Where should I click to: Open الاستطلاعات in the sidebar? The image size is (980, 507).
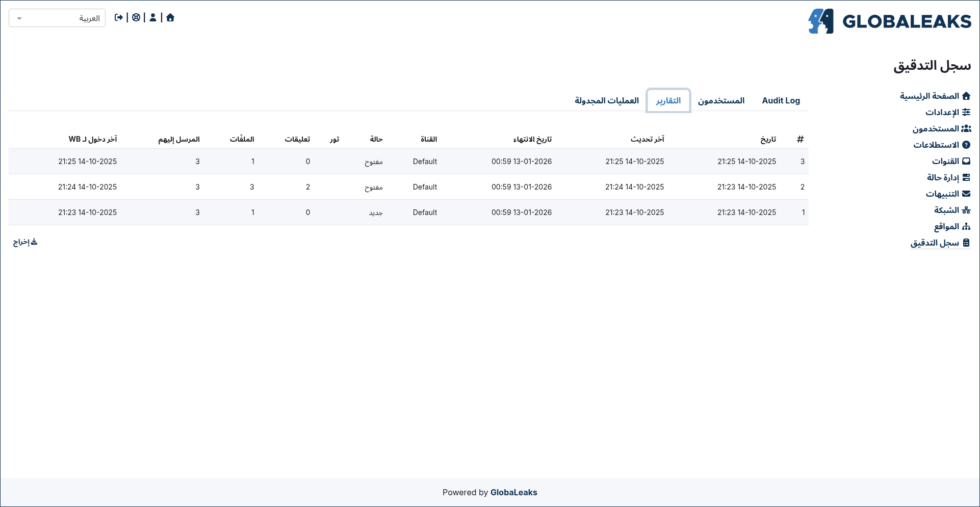[942, 145]
